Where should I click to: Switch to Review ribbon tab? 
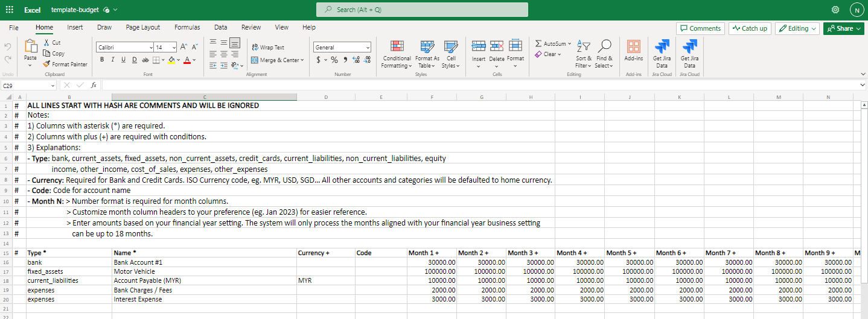(x=251, y=28)
